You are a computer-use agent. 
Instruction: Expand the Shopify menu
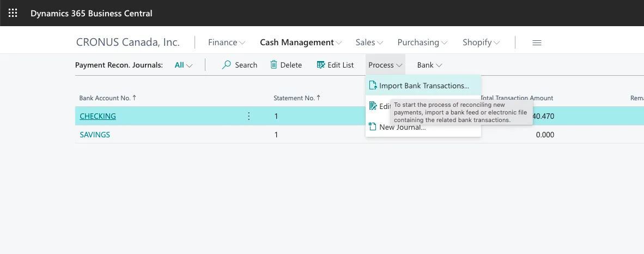coord(481,43)
